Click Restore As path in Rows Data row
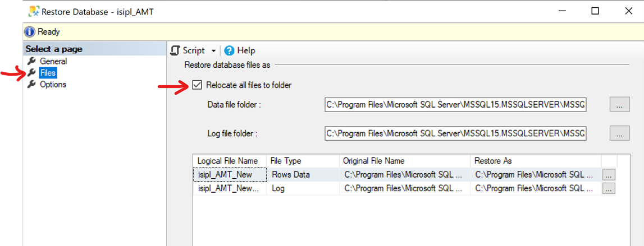Screen dimensions: 644x246 (536, 175)
